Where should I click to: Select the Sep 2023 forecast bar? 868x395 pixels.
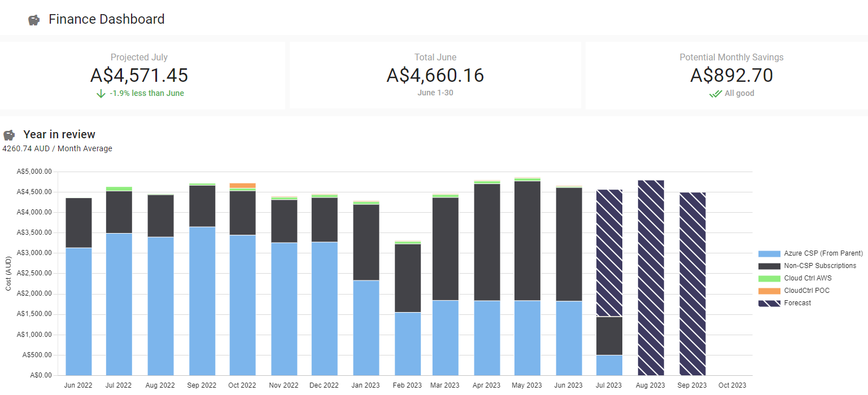pos(692,284)
